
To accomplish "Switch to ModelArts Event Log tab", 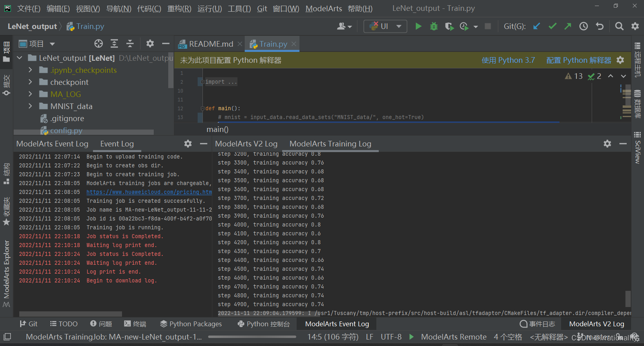I will pos(52,144).
